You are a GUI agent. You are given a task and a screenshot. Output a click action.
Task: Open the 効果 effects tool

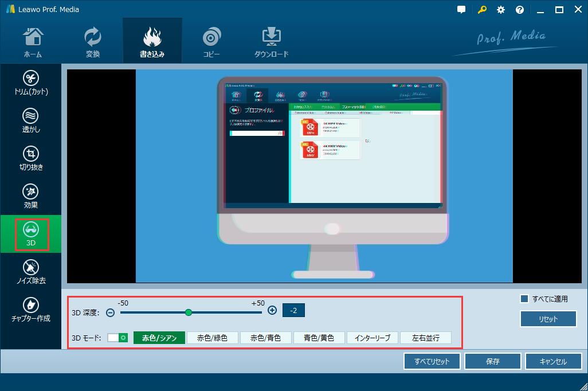(x=31, y=196)
